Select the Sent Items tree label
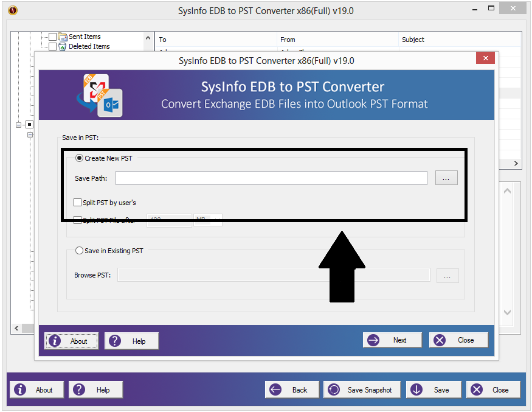This screenshot has width=532, height=412. pos(85,37)
